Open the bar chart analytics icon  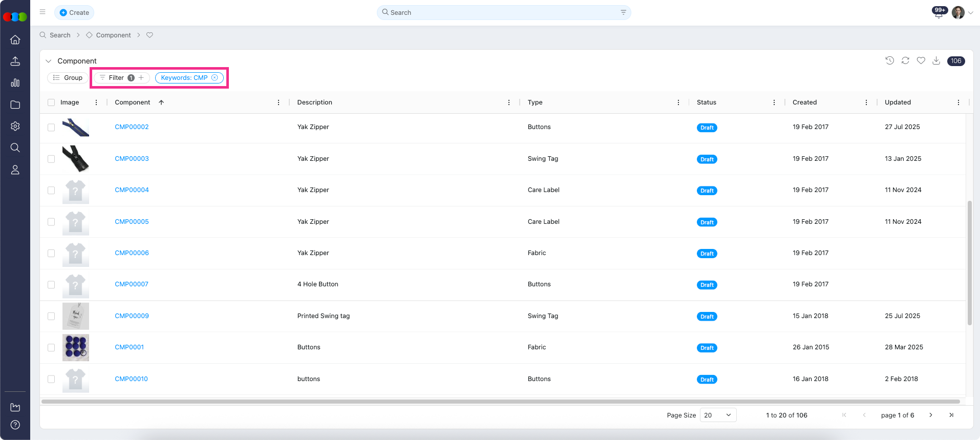pyautogui.click(x=15, y=83)
